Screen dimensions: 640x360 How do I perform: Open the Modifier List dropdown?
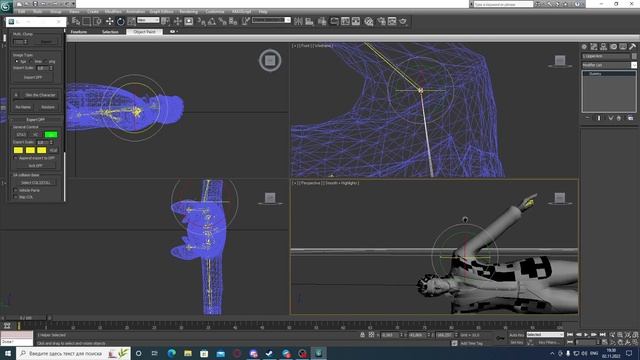[x=633, y=65]
